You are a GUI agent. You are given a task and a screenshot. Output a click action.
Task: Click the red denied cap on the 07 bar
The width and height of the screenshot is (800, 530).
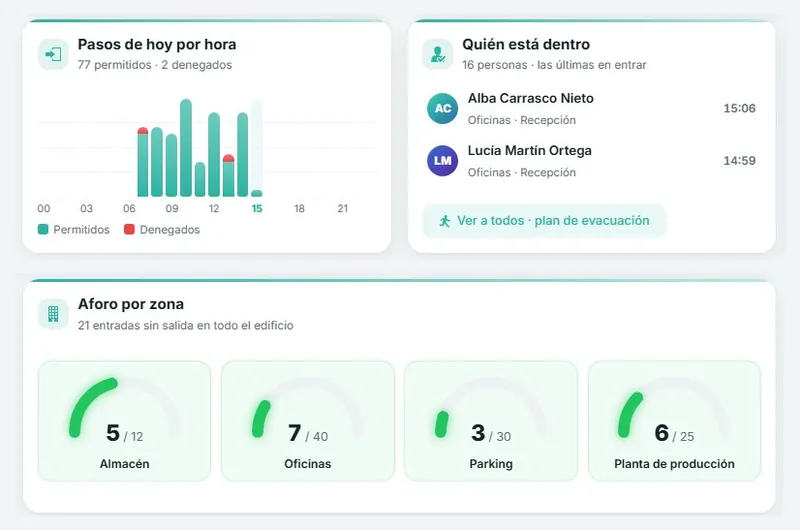coord(143,131)
